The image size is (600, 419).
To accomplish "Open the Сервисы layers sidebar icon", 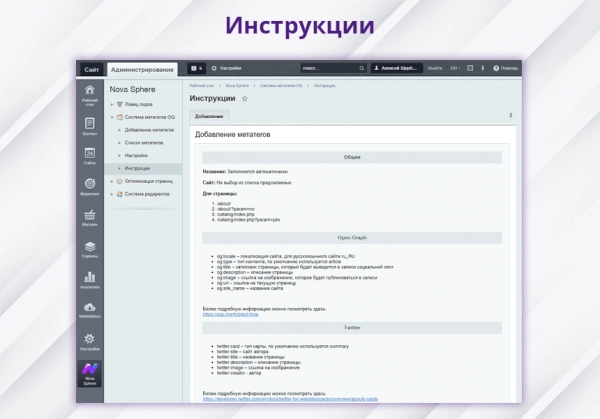I will [90, 249].
